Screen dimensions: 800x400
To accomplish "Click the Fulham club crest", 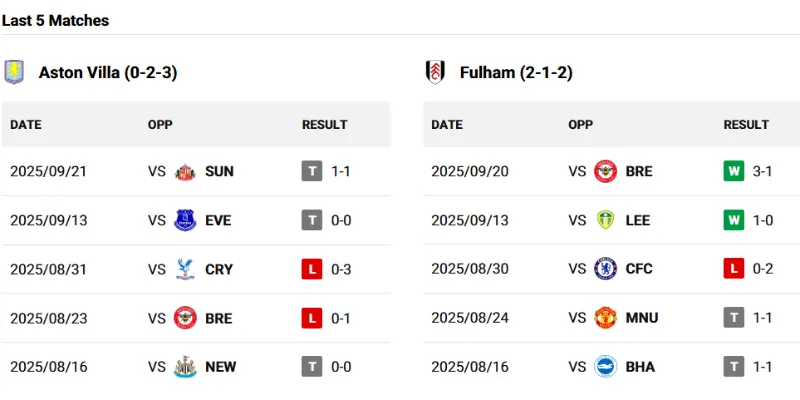I will tap(435, 72).
